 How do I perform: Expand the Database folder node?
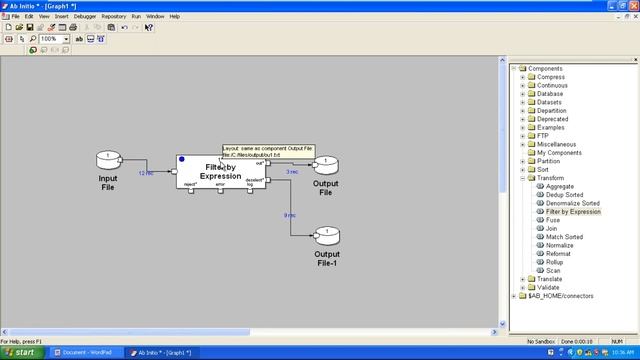point(522,94)
